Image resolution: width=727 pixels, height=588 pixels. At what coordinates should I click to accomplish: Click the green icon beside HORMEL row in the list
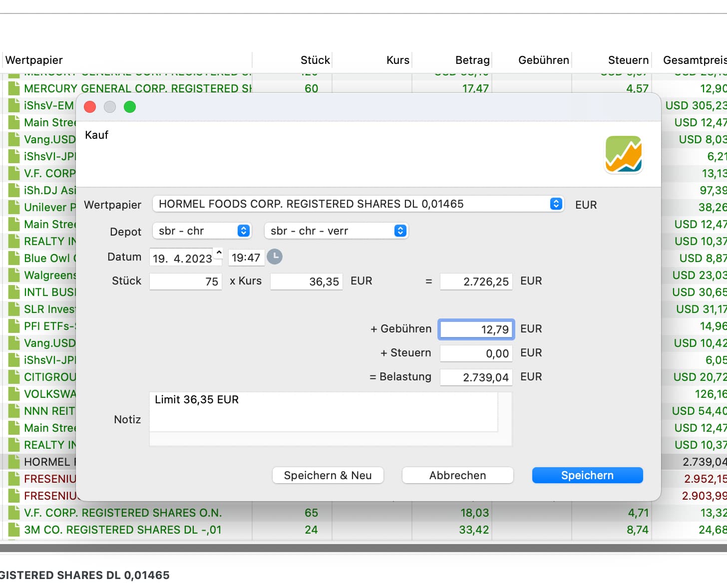click(14, 462)
